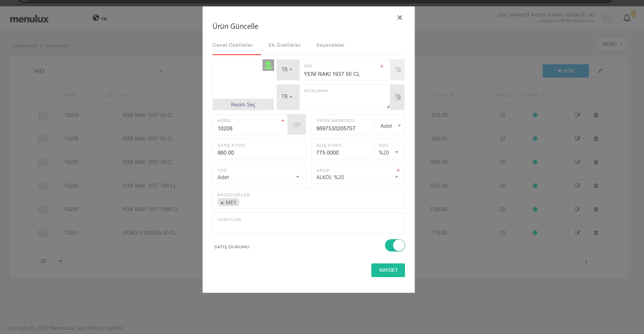The height and width of the screenshot is (334, 644).
Task: Delete product row 10206
Action: (596, 186)
